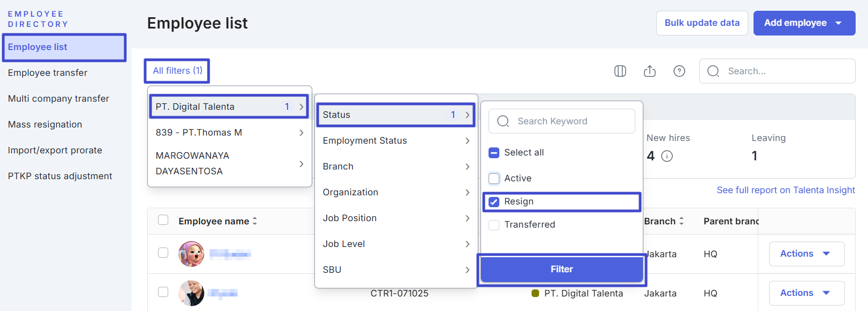
Task: Go to Employee transfer in sidebar
Action: [48, 73]
